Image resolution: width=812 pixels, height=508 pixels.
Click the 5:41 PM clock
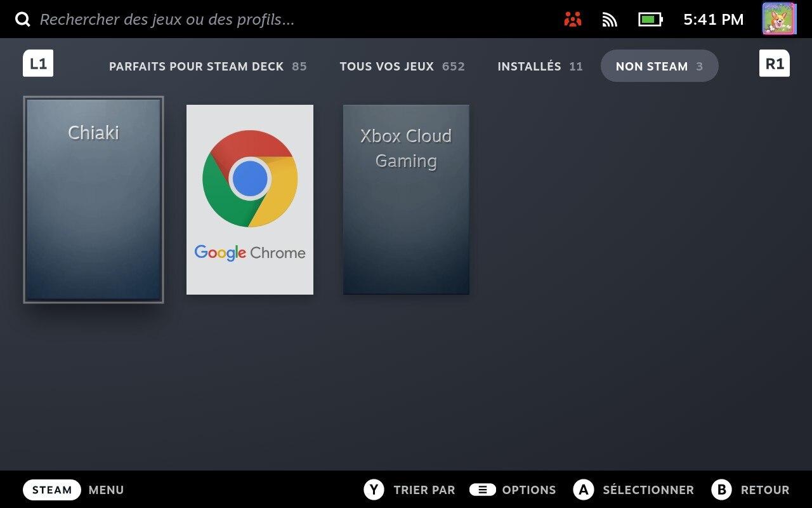(x=713, y=20)
